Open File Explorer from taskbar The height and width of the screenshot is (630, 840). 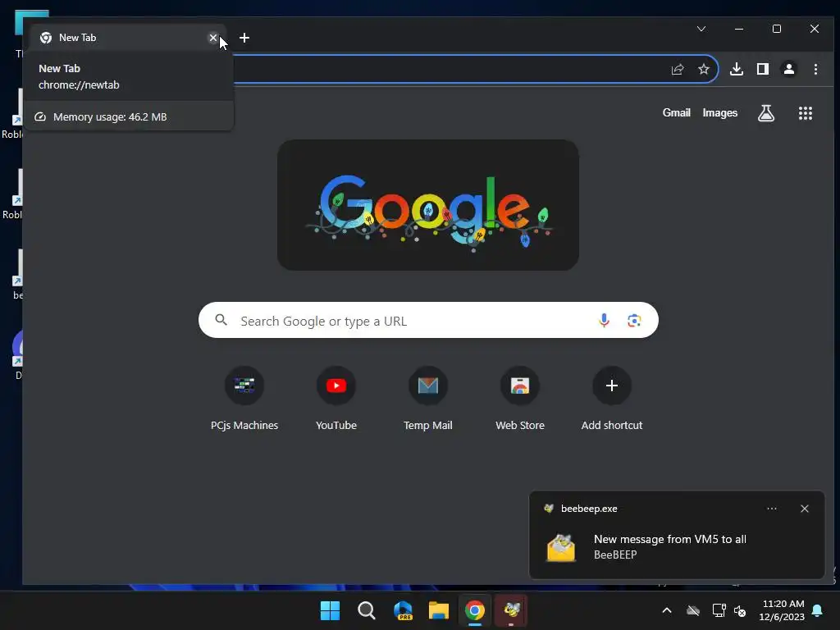(439, 610)
